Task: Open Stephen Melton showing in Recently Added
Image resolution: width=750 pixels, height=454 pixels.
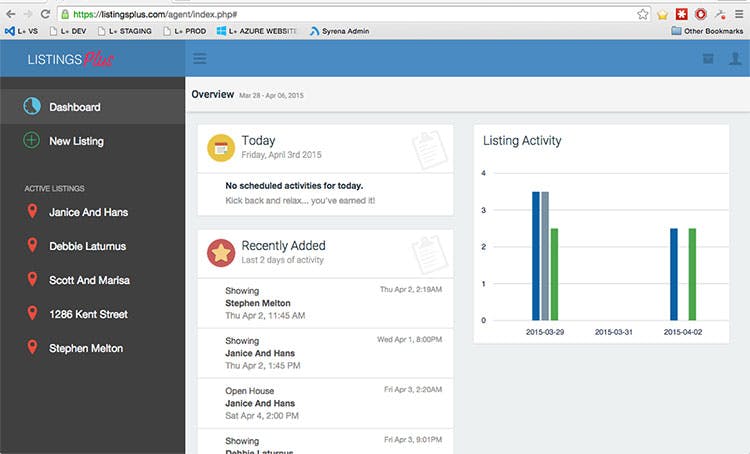Action: point(325,303)
